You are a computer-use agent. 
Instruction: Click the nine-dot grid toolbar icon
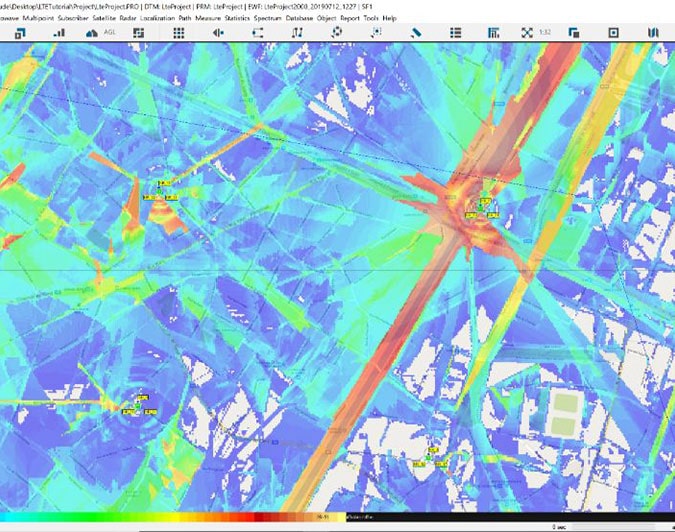[x=179, y=32]
